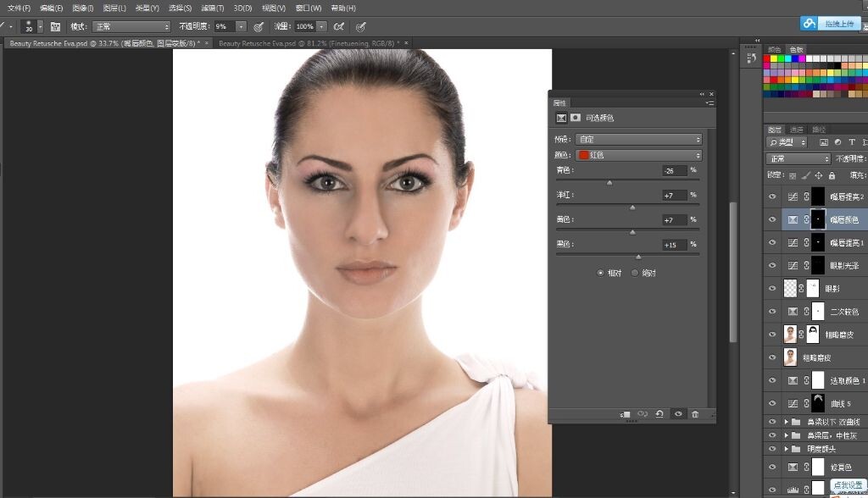This screenshot has height=498, width=868.
Task: Click the tablet pressure size icon
Action: point(360,26)
